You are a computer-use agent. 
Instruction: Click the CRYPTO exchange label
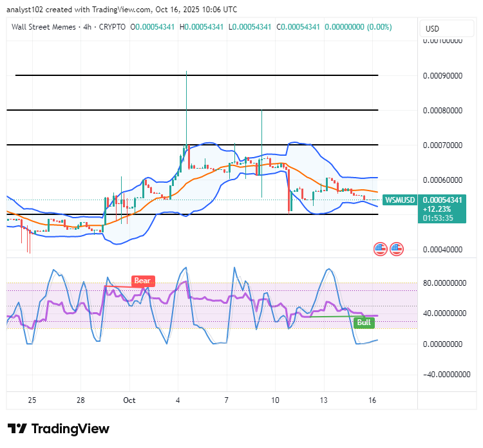112,27
